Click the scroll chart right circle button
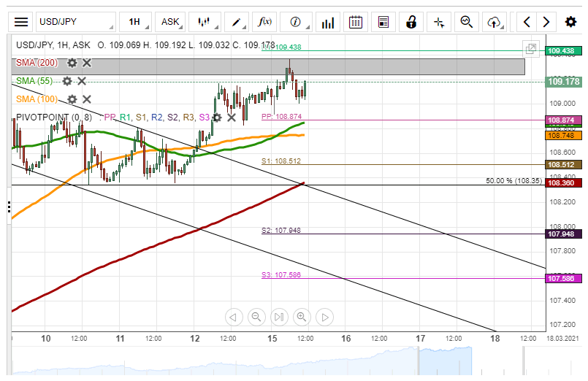The height and width of the screenshot is (381, 588). (325, 317)
